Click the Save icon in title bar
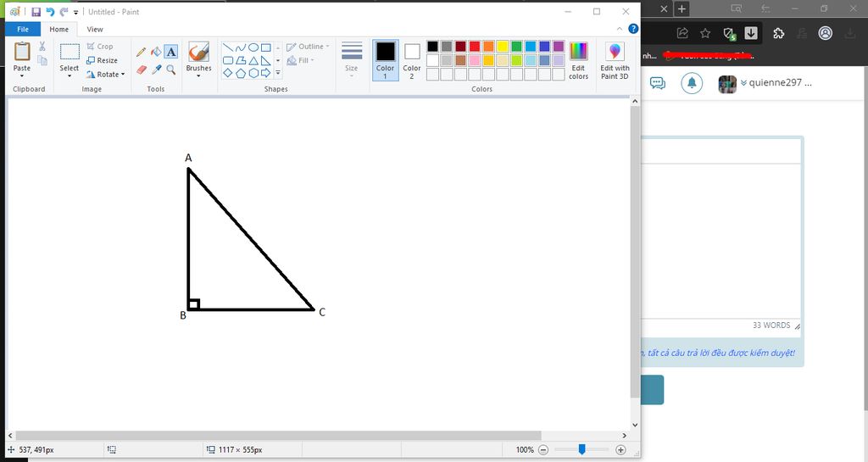Screen dimensions: 868x462 coord(36,12)
